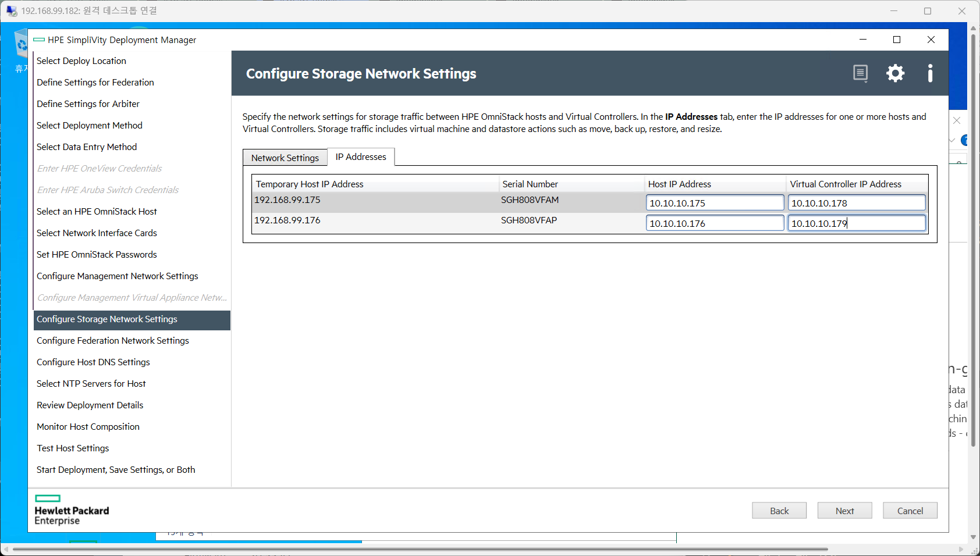Click the information icon in header
The height and width of the screenshot is (556, 980).
(x=930, y=73)
